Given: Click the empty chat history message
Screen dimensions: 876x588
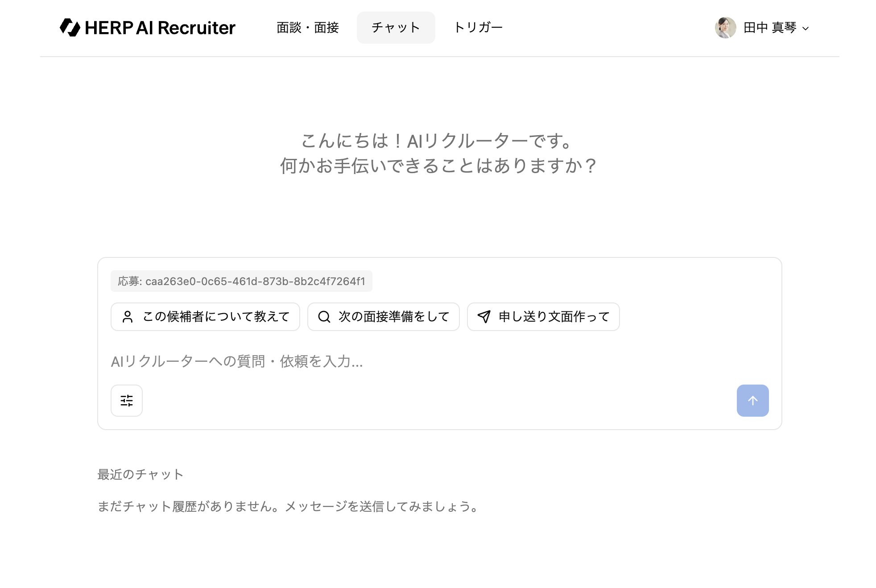Looking at the screenshot, I should [289, 506].
